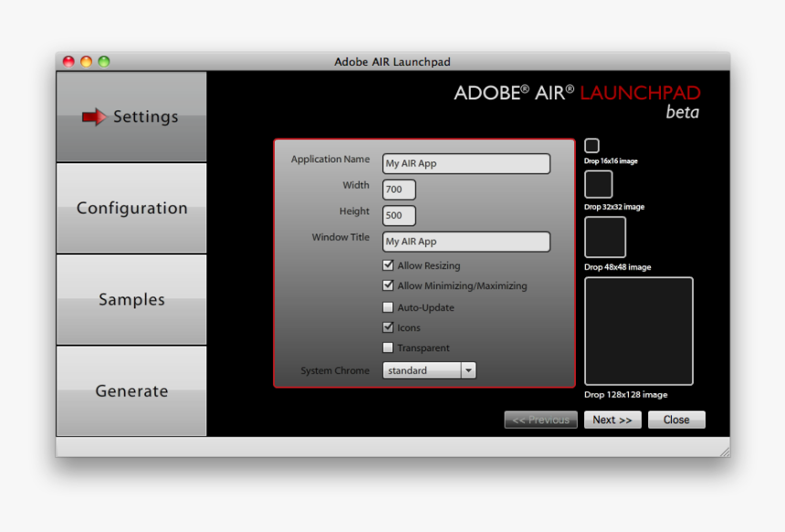Disable the Allow Resizing option
This screenshot has width=785, height=532.
click(x=388, y=265)
